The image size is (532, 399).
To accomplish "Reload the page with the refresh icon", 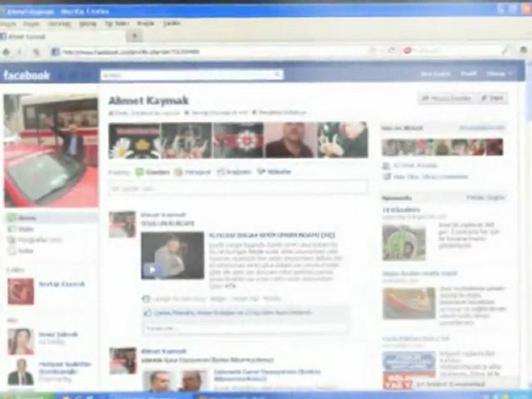I will click(392, 50).
